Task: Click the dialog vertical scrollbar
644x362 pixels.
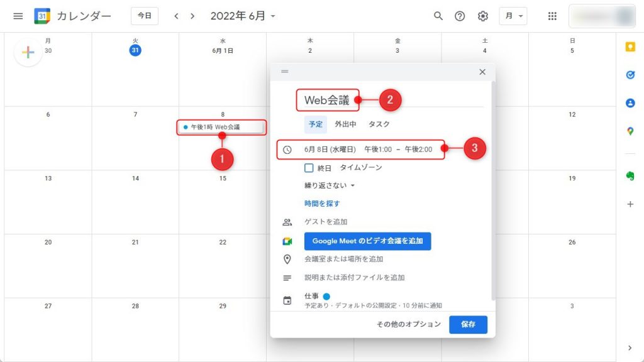Action: (x=493, y=191)
